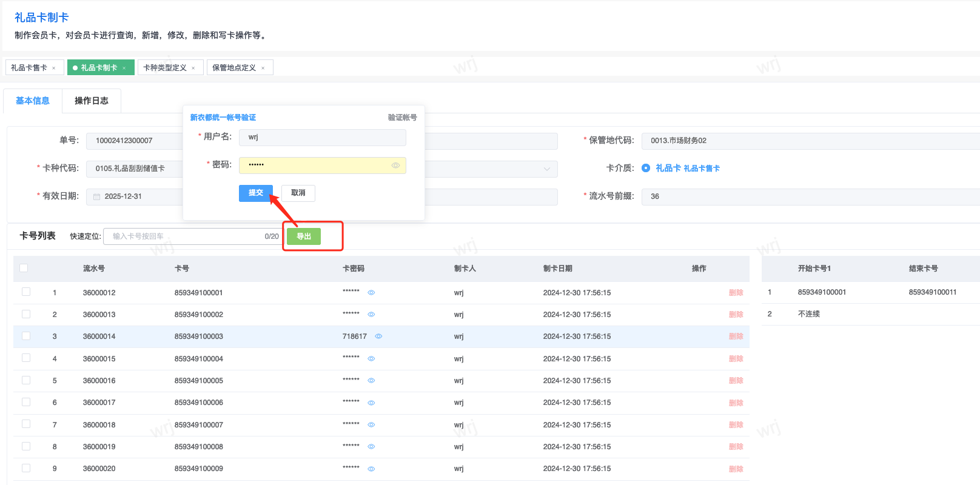Image resolution: width=980 pixels, height=485 pixels.
Task: Show password with eye icon in 密码 field
Action: 395,166
